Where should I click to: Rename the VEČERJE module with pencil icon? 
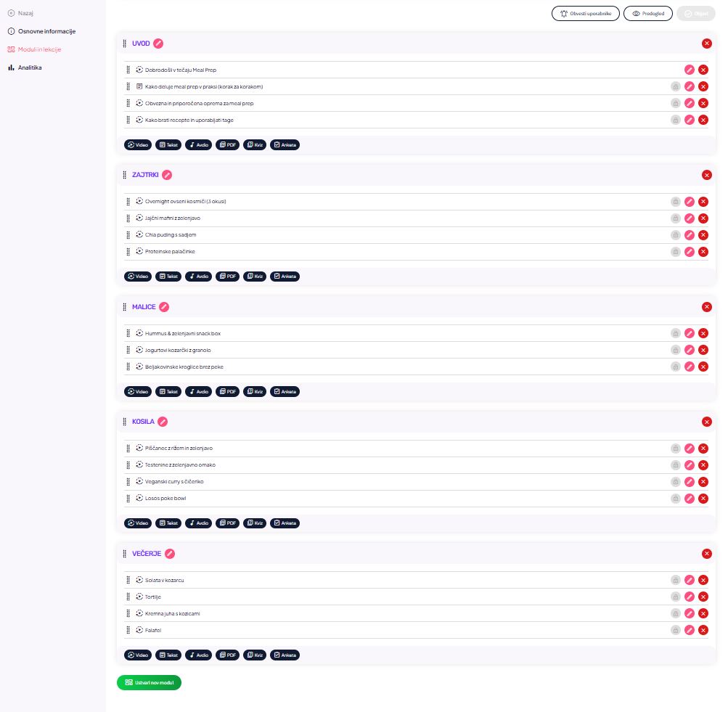[x=170, y=554]
